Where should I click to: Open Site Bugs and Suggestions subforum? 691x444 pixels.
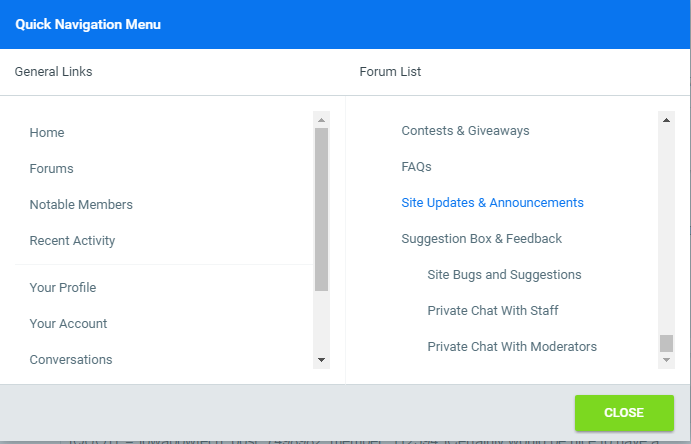coord(504,275)
